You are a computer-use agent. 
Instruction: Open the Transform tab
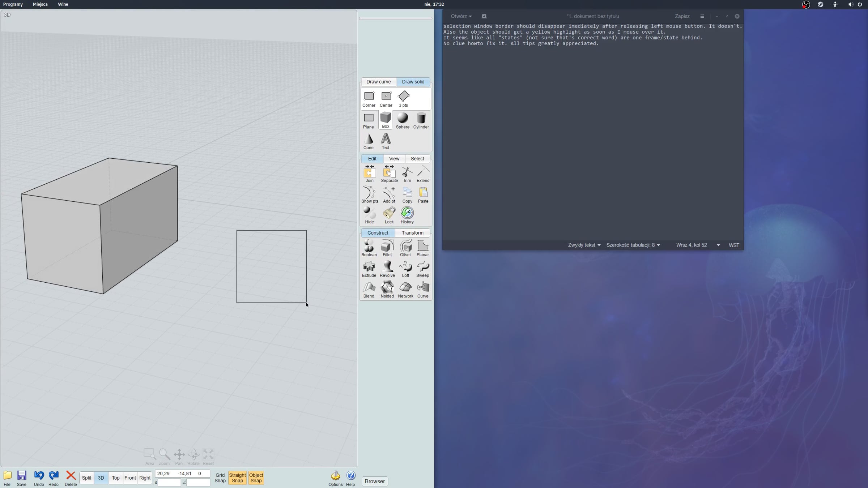pyautogui.click(x=412, y=233)
